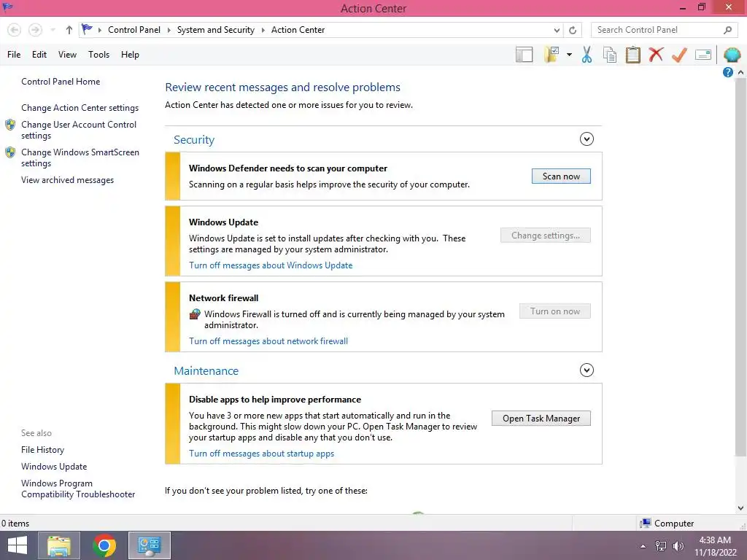This screenshot has width=747, height=560.
Task: Click the Change settings... button
Action: 546,236
